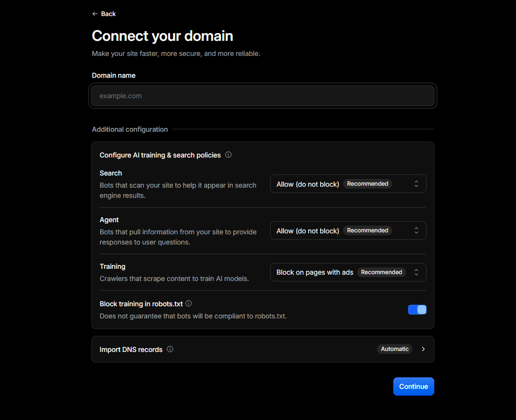Screen dimensions: 516x420
Task: Click the Continue button
Action: point(413,386)
